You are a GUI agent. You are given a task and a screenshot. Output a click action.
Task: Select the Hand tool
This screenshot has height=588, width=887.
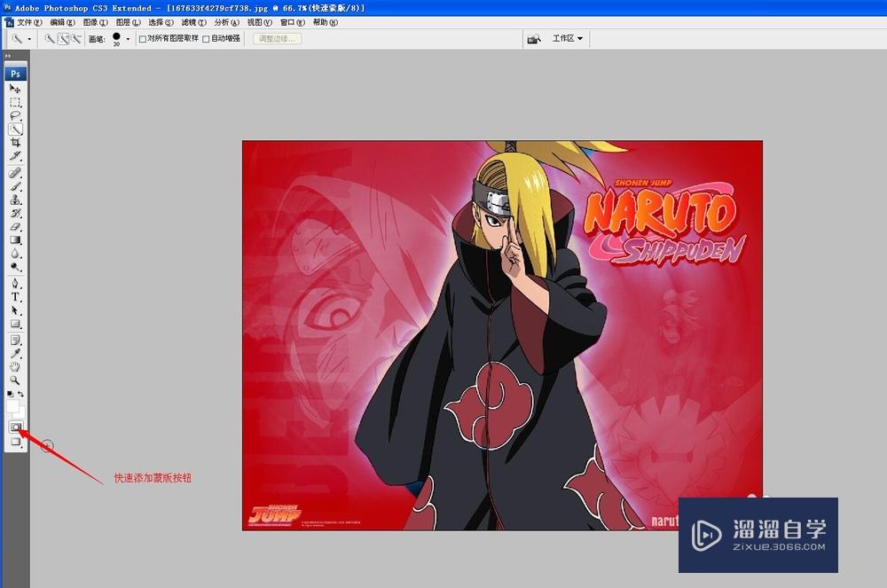pyautogui.click(x=15, y=367)
